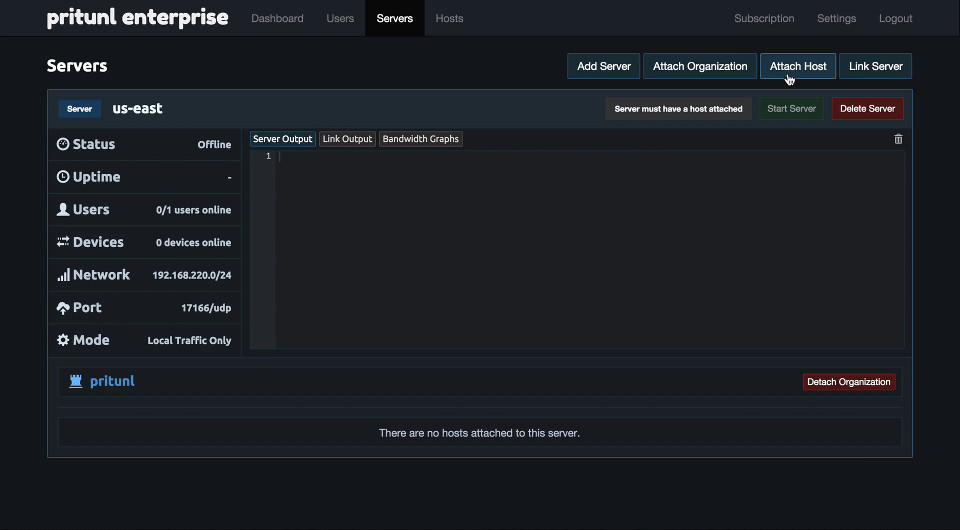The image size is (960, 530).
Task: Switch to Link Output tab
Action: (x=347, y=139)
